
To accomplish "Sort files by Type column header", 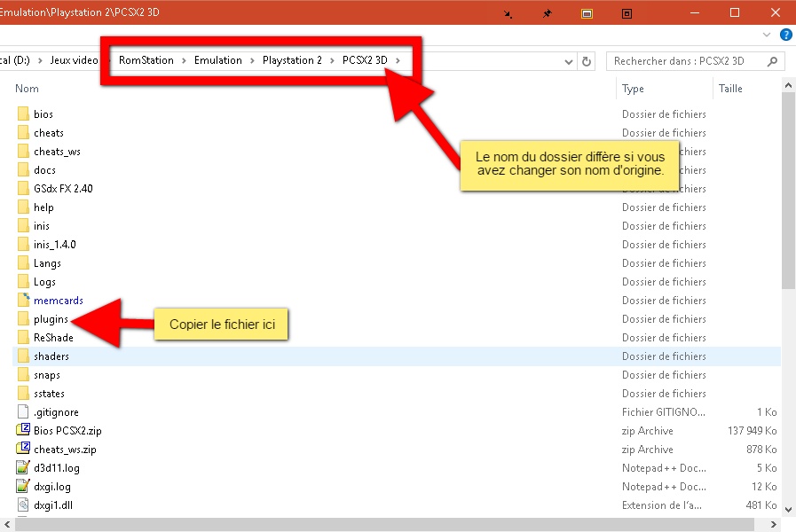I will tap(633, 89).
